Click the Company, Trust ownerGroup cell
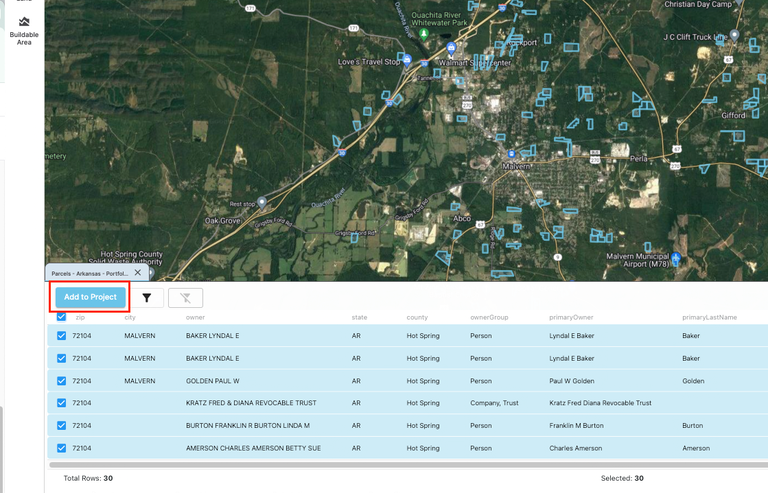 (x=494, y=403)
